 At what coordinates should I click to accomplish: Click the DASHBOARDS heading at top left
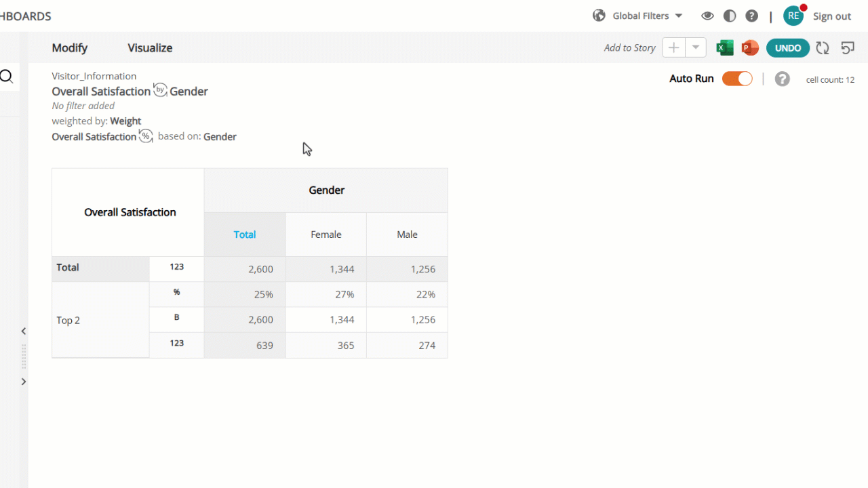(x=26, y=16)
